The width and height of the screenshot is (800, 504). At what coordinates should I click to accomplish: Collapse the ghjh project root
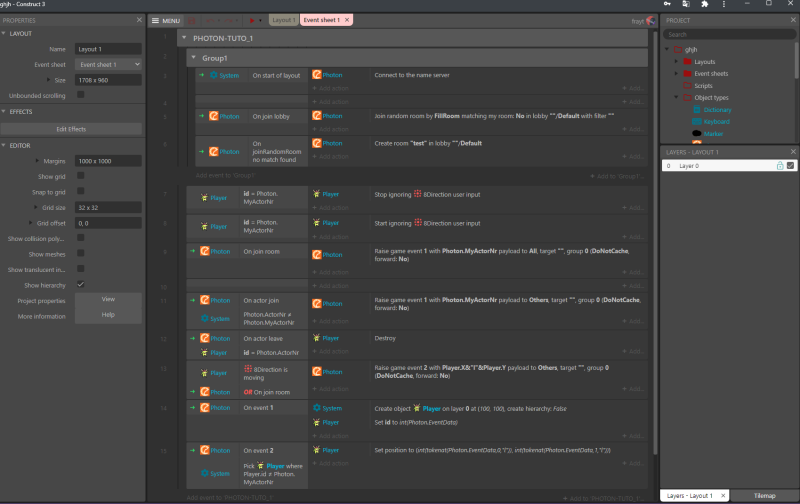pos(667,49)
